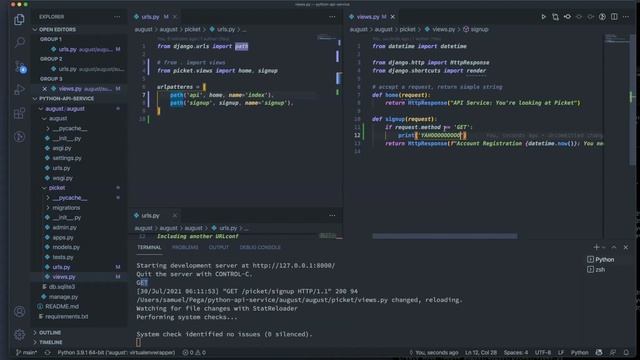Close views.py in the Open Editors list
640x360 pixels.
44,89
